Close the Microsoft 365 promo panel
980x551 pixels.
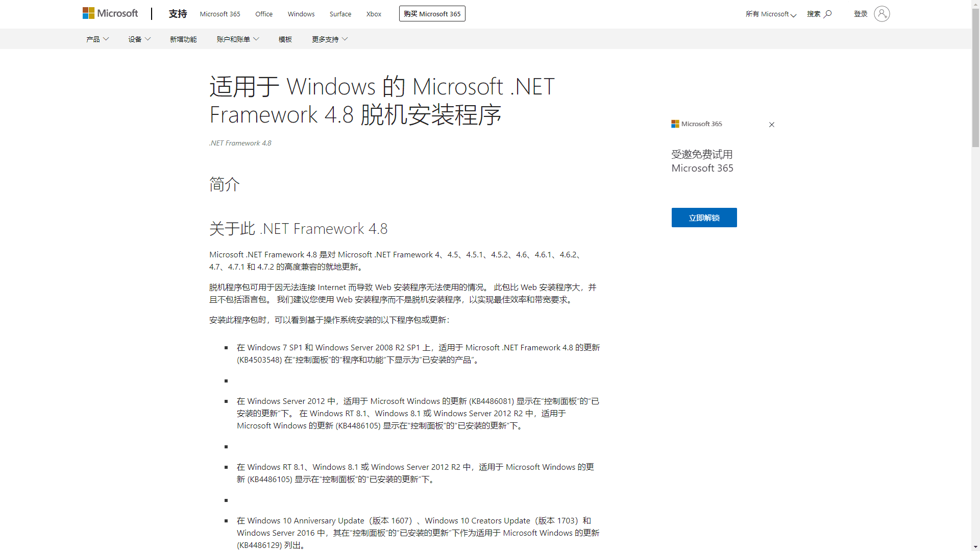[x=772, y=125]
